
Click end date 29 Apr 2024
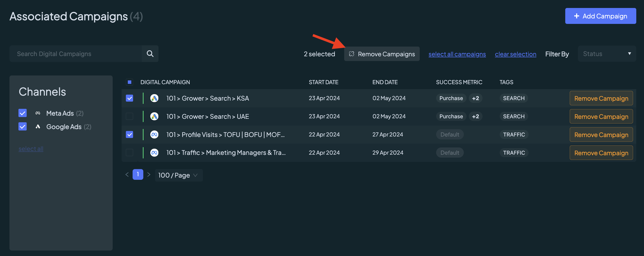pyautogui.click(x=388, y=153)
